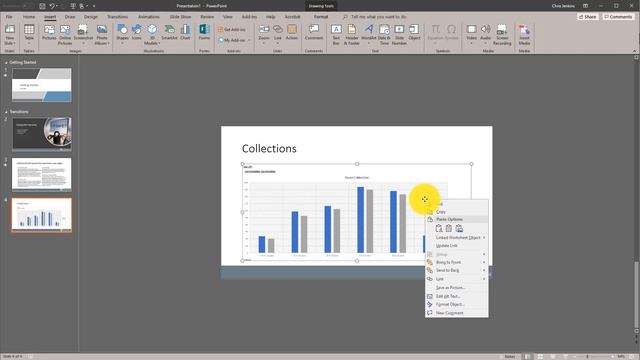Click the Share button
Screen dimensions: 640x360
[587, 17]
